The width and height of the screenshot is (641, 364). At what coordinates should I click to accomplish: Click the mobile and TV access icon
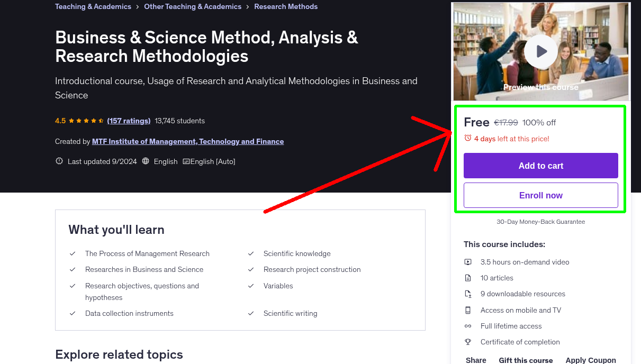click(x=468, y=310)
